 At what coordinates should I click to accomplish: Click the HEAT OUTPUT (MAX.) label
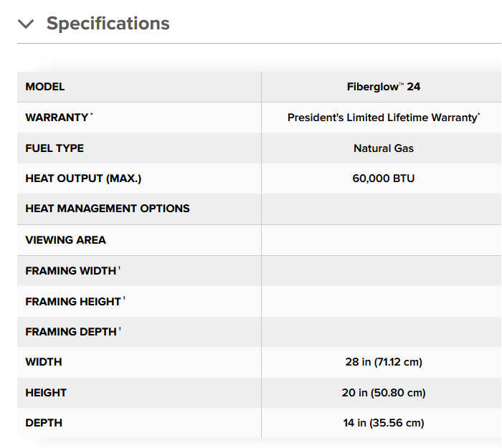(83, 178)
